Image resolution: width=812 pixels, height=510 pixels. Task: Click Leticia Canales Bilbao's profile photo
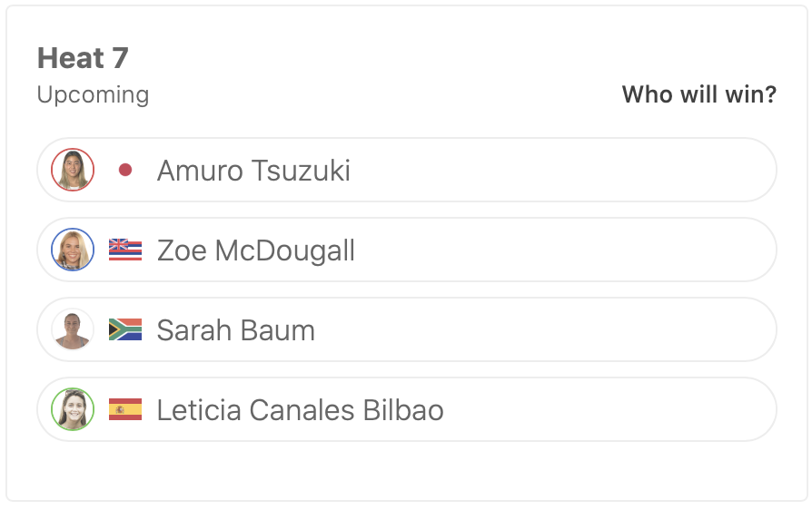click(73, 409)
